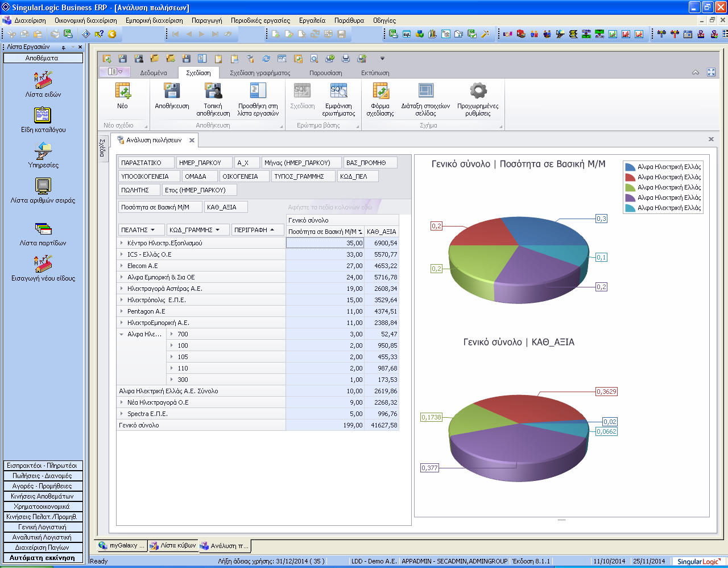The image size is (728, 568).
Task: Open Διαχείριση Παγίων module button
Action: pyautogui.click(x=43, y=548)
